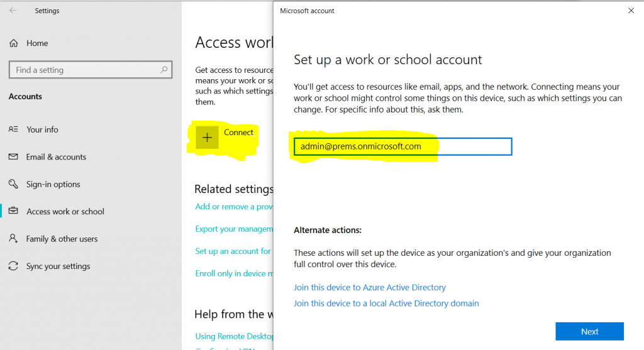Click the Email & accounts envelope icon
The width and height of the screenshot is (644, 350).
click(x=13, y=156)
